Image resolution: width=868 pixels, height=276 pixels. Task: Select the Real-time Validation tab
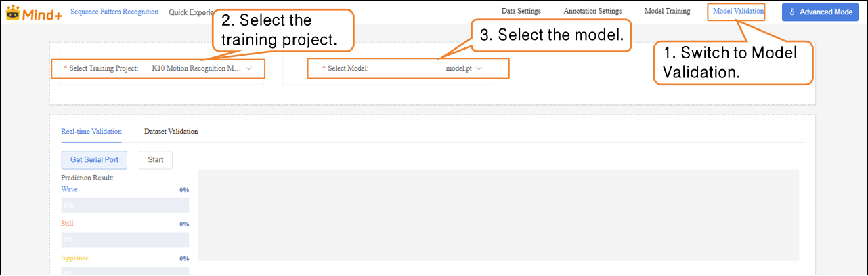91,132
